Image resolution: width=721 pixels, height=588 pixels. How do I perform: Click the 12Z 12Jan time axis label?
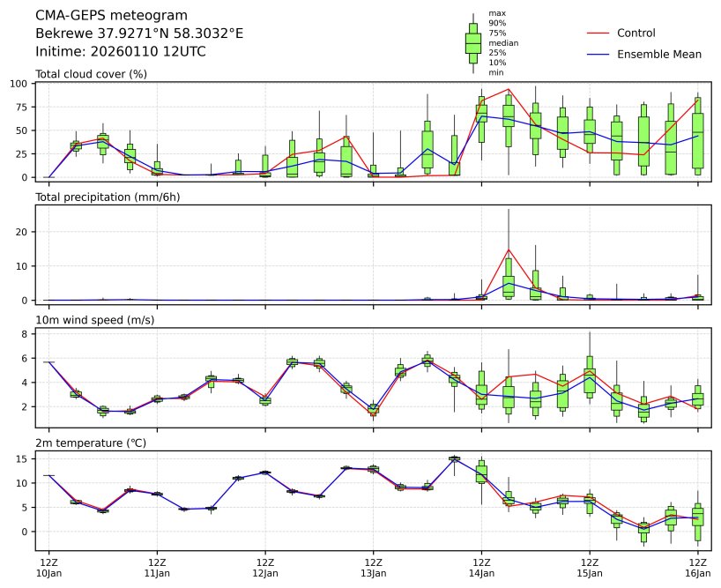[264, 567]
